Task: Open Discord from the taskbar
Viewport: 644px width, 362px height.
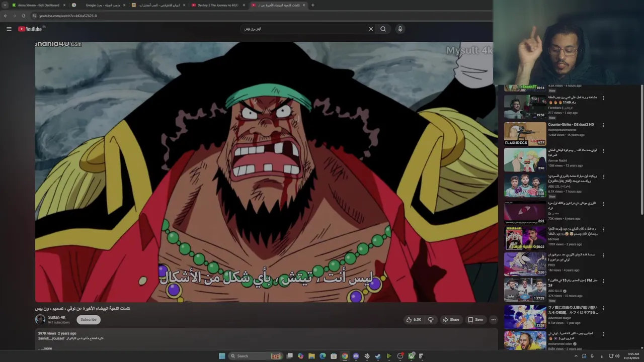Action: [x=356, y=356]
